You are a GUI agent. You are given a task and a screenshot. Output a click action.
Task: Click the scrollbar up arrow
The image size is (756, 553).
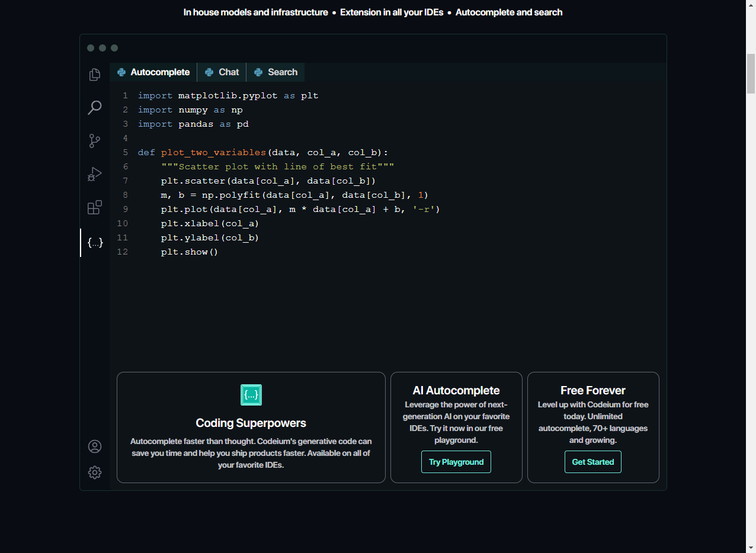[x=751, y=5]
